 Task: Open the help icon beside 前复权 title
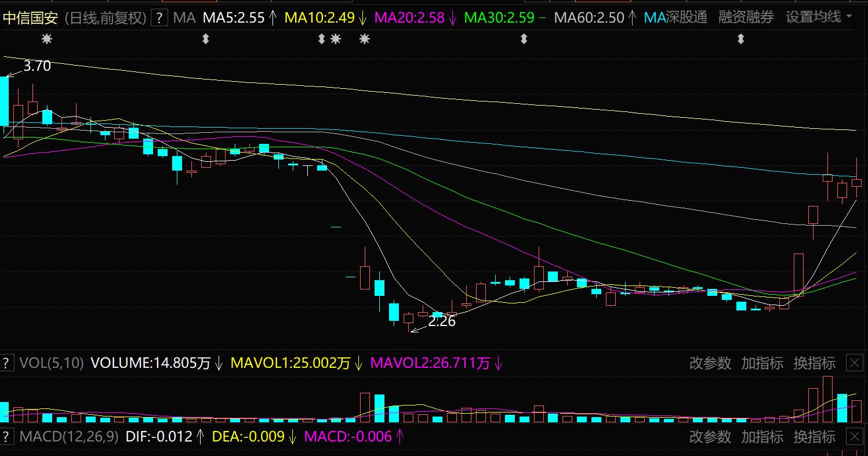point(159,18)
